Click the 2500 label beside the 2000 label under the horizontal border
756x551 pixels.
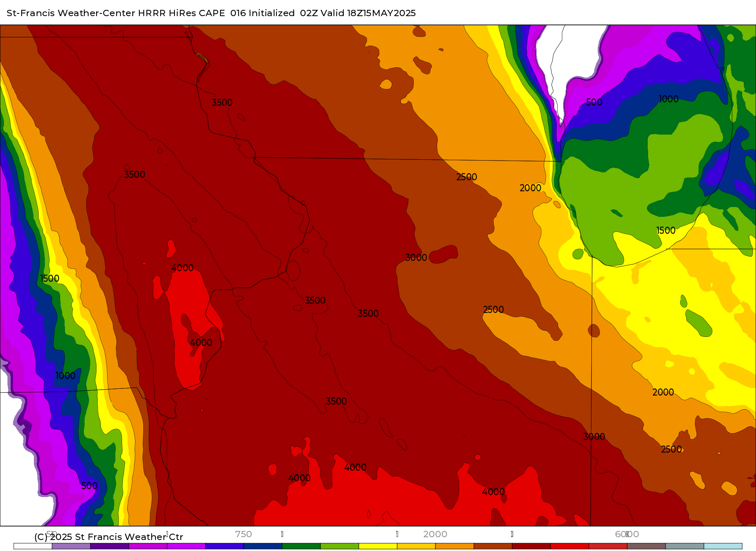[x=467, y=177]
